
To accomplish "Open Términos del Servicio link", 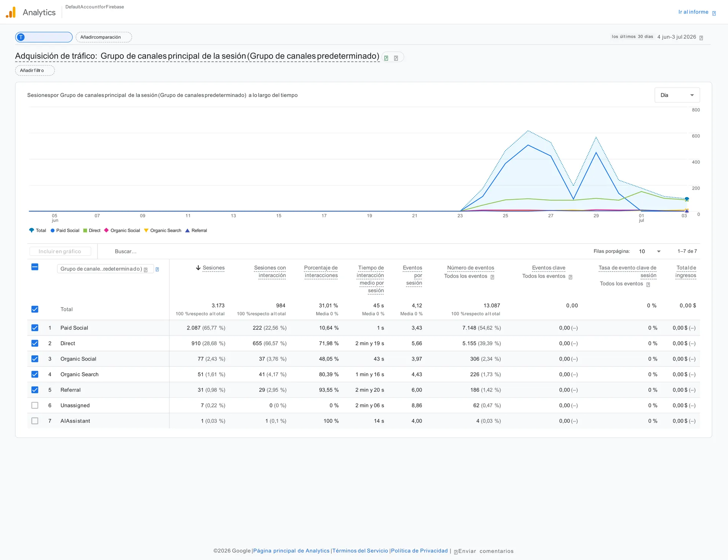I will [360, 551].
